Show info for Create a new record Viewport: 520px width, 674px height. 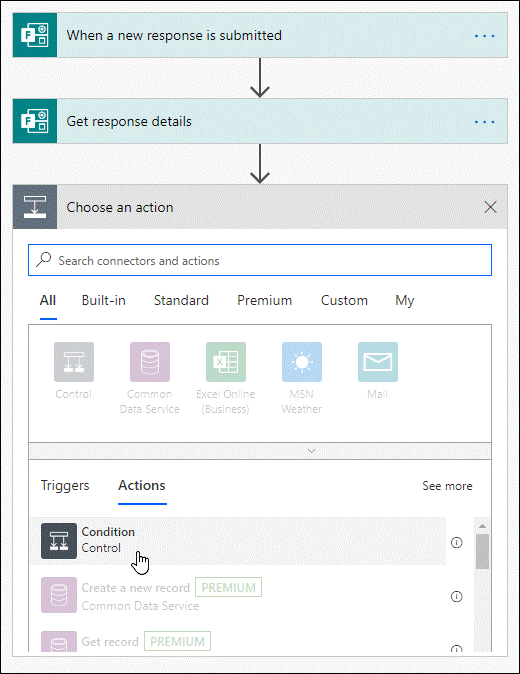(456, 596)
